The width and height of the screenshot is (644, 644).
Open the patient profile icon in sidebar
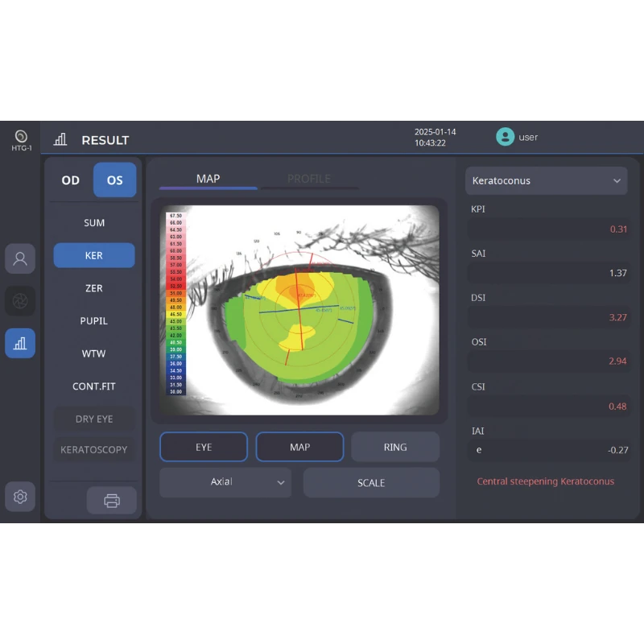tap(20, 258)
